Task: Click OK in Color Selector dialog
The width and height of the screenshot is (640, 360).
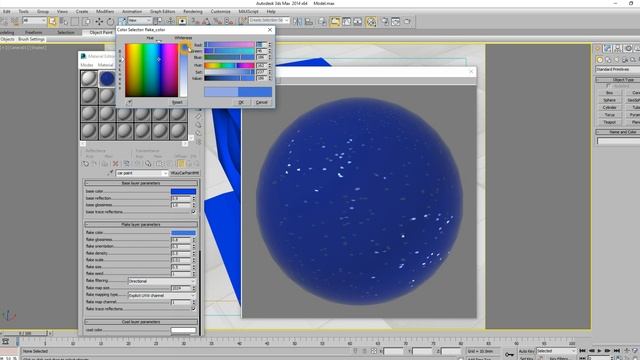Action: tap(241, 102)
